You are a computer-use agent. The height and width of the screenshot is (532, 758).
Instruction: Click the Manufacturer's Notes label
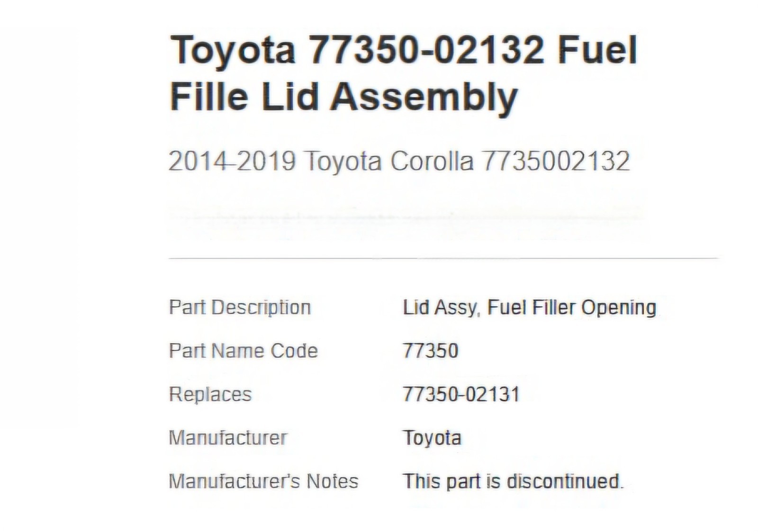pos(263,482)
